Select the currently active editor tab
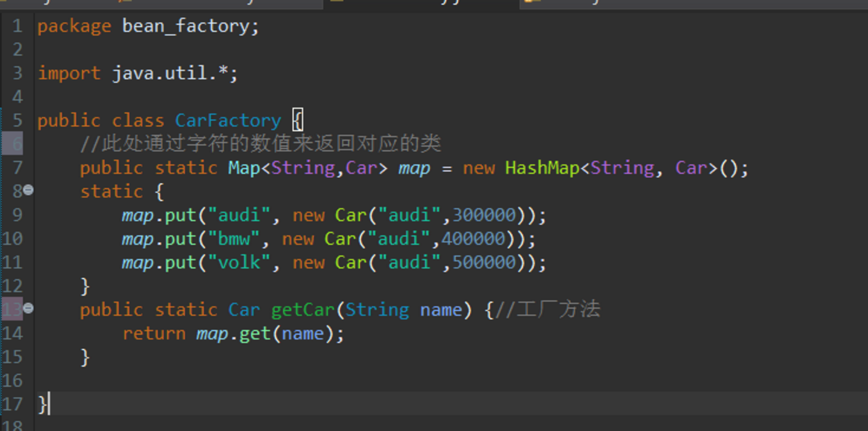Viewport: 868px width, 431px height. coord(421,4)
